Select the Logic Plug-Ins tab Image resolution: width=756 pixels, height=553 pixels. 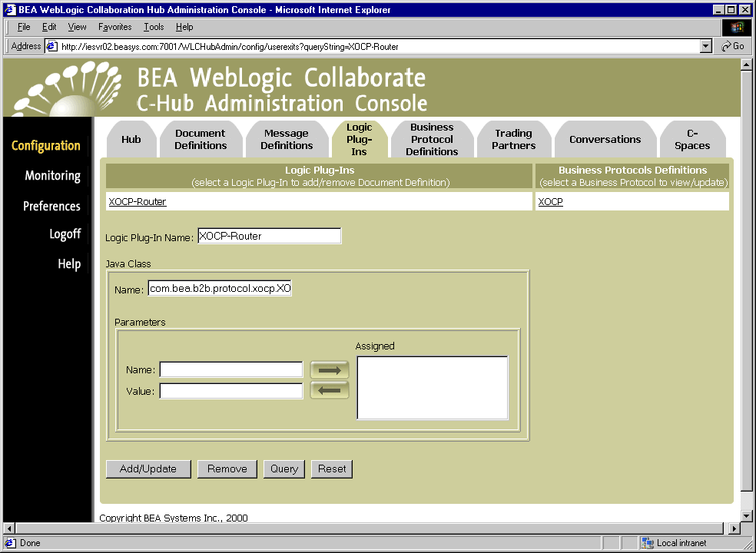pyautogui.click(x=360, y=139)
